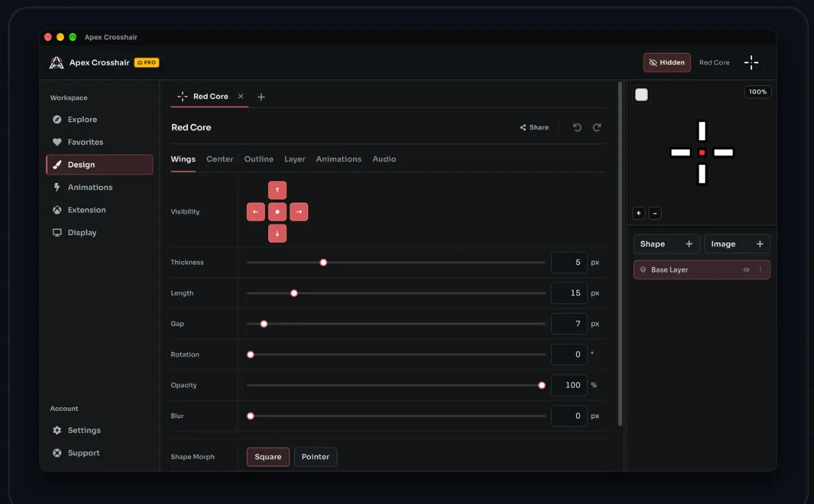Open Base Layer more options menu
The height and width of the screenshot is (504, 814).
coord(760,270)
